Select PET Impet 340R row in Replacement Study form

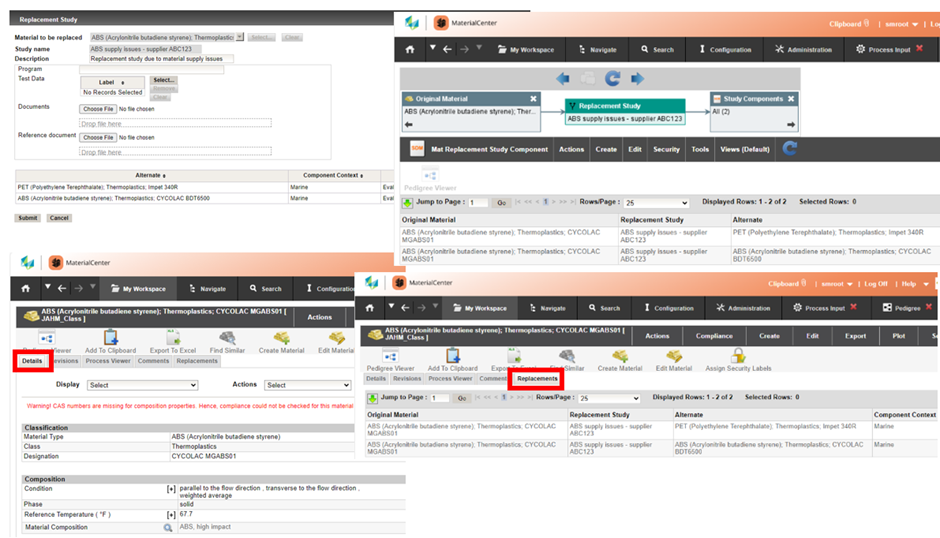tap(204, 187)
